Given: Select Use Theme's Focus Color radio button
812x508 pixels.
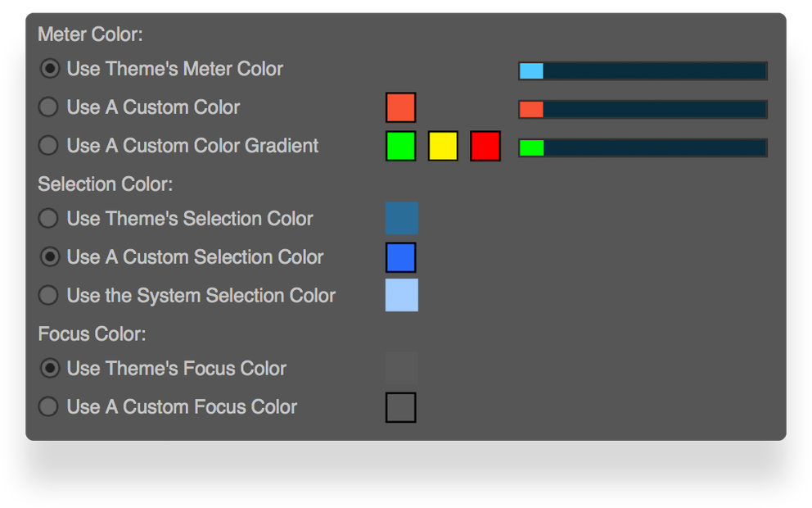Looking at the screenshot, I should 50,369.
